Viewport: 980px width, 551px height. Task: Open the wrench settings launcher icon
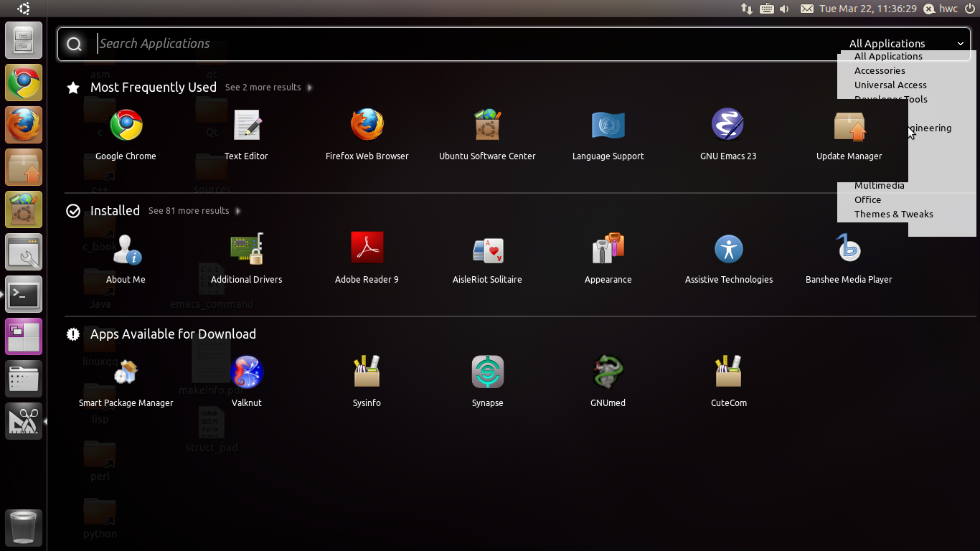pos(24,252)
